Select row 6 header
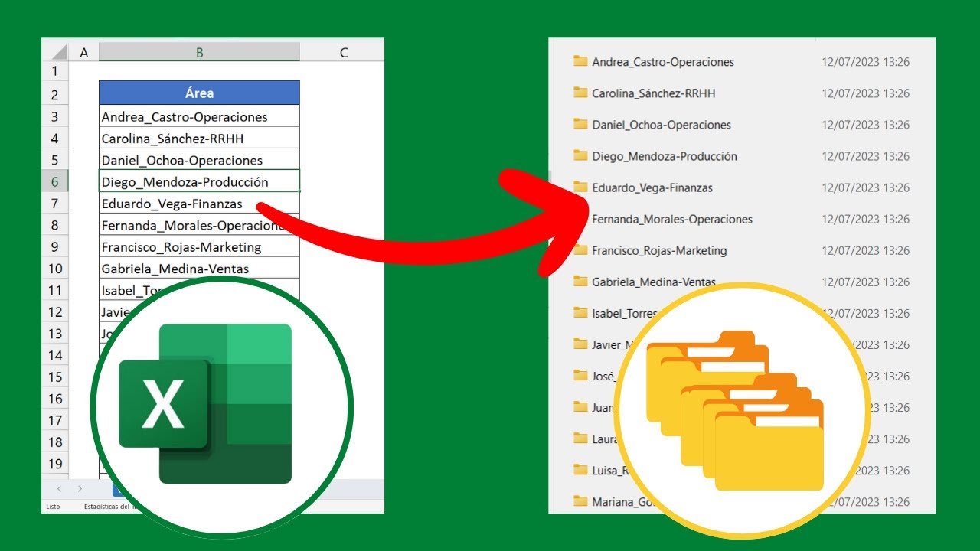This screenshot has height=551, width=980. click(55, 181)
